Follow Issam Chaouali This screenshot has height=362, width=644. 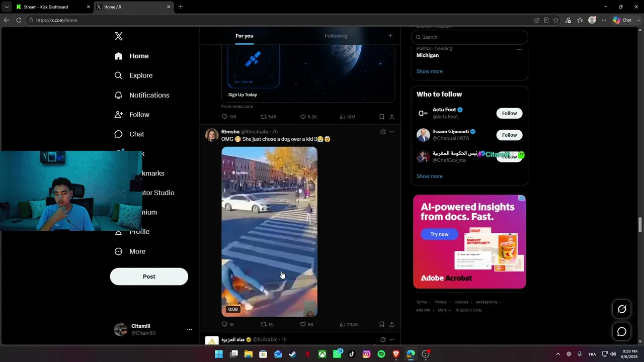pos(509,135)
